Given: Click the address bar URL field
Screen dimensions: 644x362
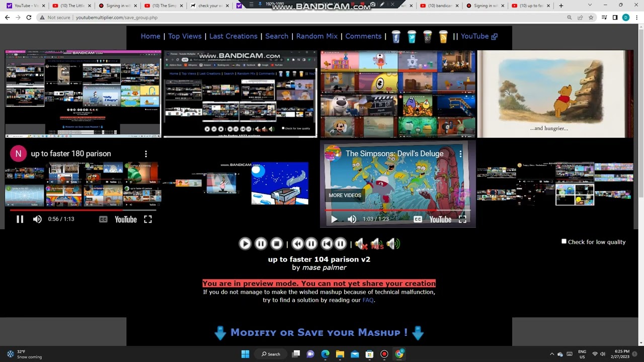Looking at the screenshot, I should click(317, 17).
